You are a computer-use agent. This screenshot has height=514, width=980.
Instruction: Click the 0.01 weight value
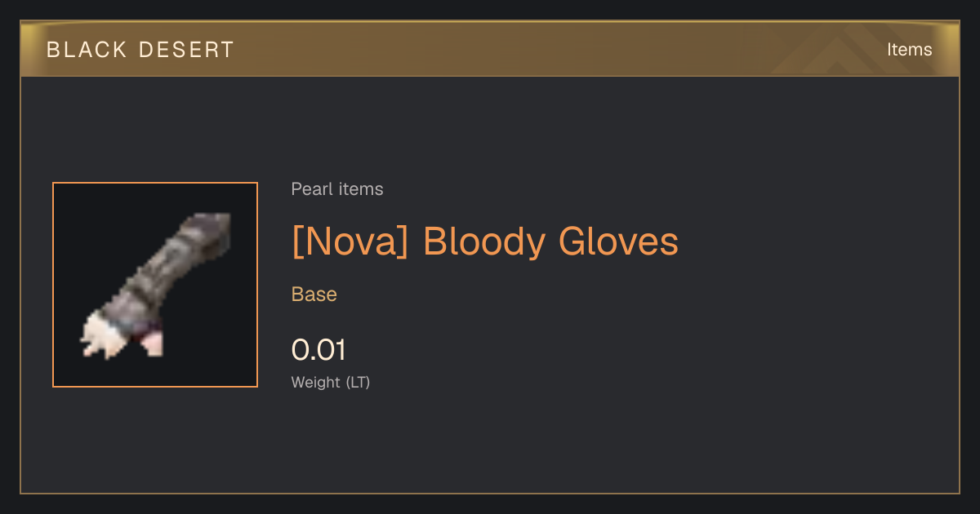point(318,350)
